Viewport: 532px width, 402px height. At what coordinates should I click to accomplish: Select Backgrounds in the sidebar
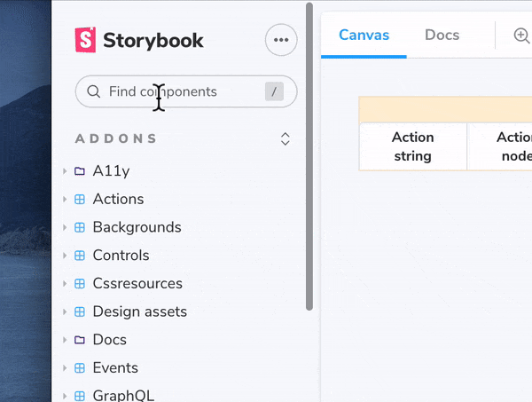137,227
